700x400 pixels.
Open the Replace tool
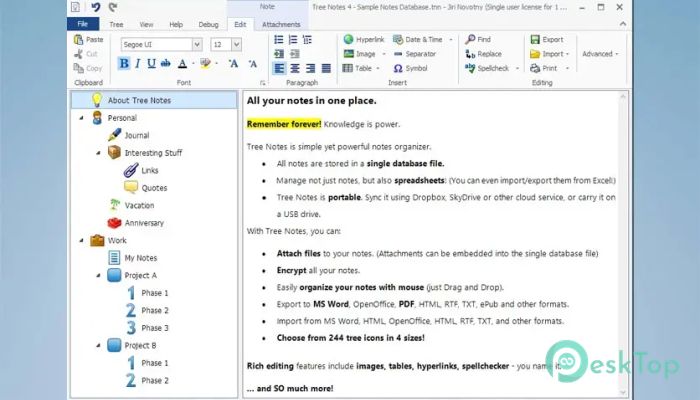coord(483,54)
